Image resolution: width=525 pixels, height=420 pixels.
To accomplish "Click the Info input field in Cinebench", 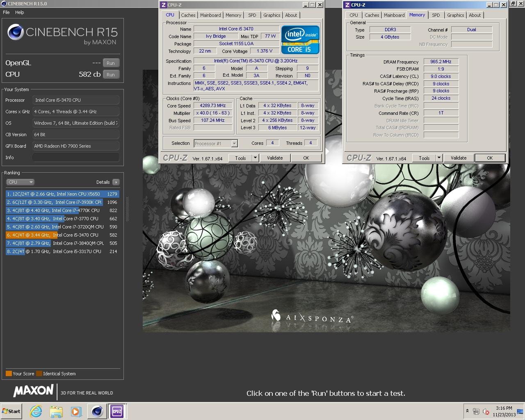I will (x=76, y=157).
